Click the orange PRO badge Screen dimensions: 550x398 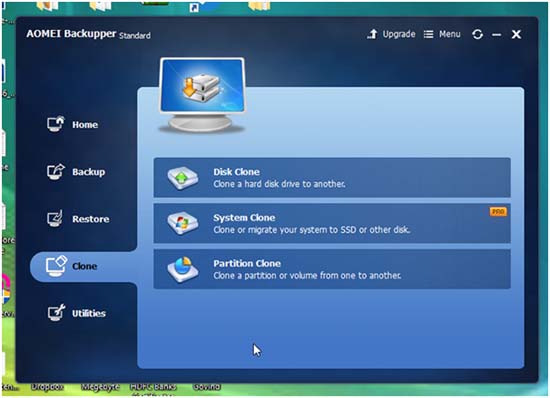[498, 211]
